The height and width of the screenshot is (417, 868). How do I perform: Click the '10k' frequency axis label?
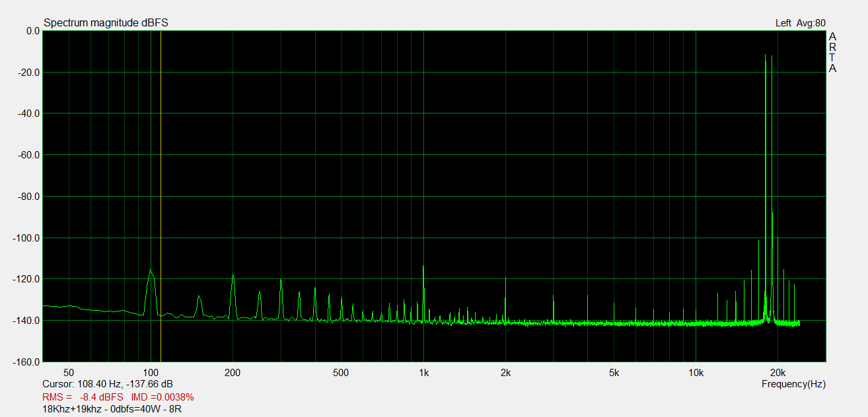(696, 372)
